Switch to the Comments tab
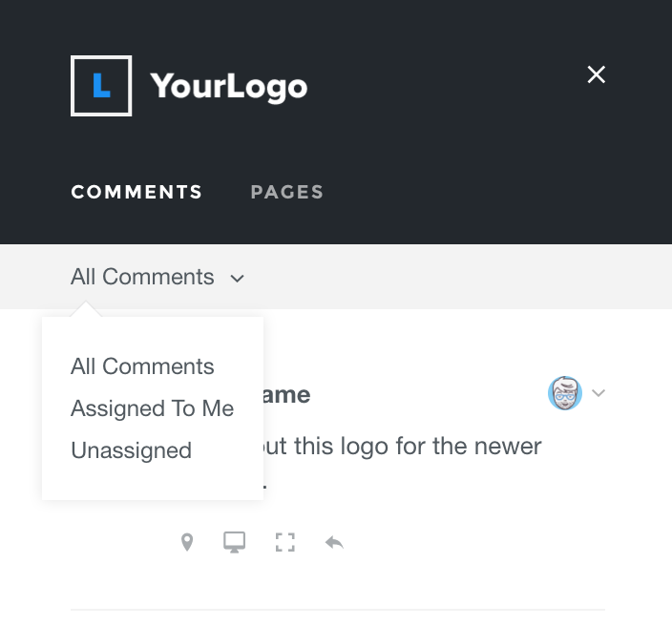This screenshot has width=672, height=626. click(136, 192)
